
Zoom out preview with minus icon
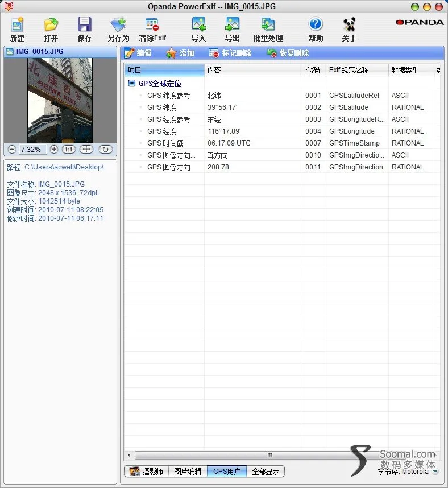12,150
